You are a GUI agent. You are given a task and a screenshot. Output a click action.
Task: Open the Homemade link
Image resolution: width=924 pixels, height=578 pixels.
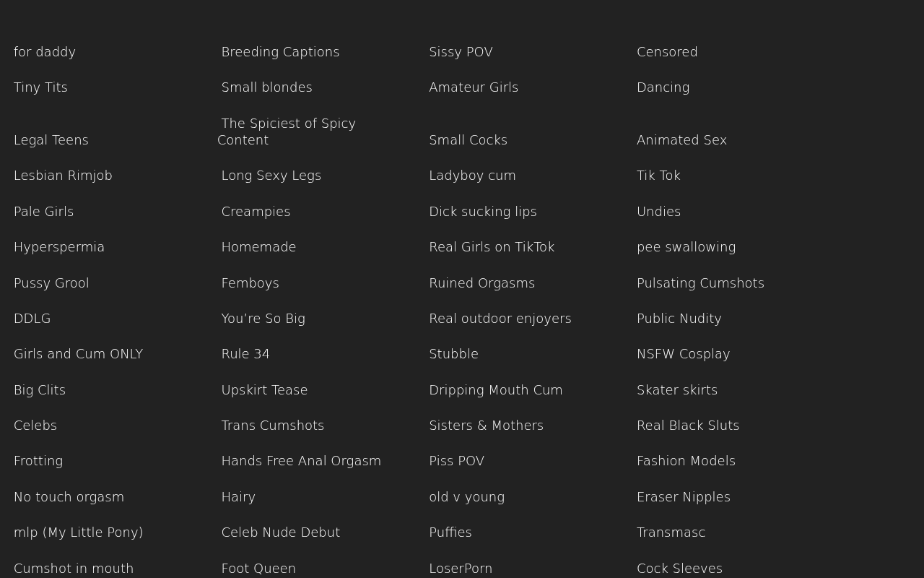click(x=258, y=247)
